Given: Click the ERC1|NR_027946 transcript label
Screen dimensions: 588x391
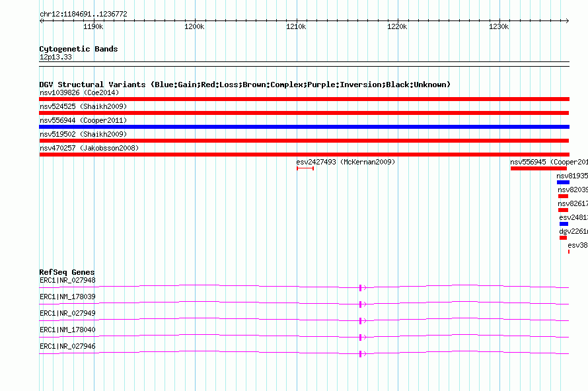Looking at the screenshot, I should coord(67,346).
